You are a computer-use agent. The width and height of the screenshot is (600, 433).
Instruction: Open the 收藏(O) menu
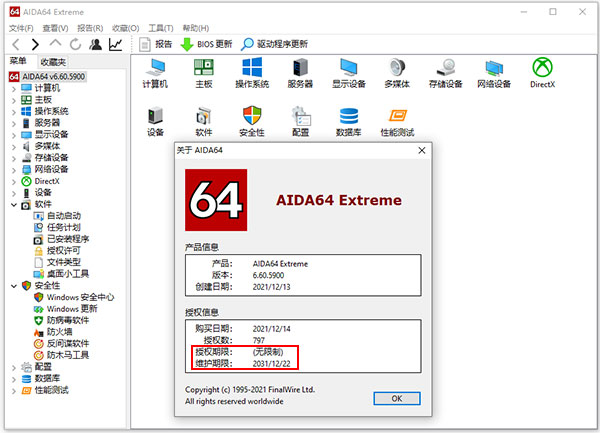click(x=126, y=28)
